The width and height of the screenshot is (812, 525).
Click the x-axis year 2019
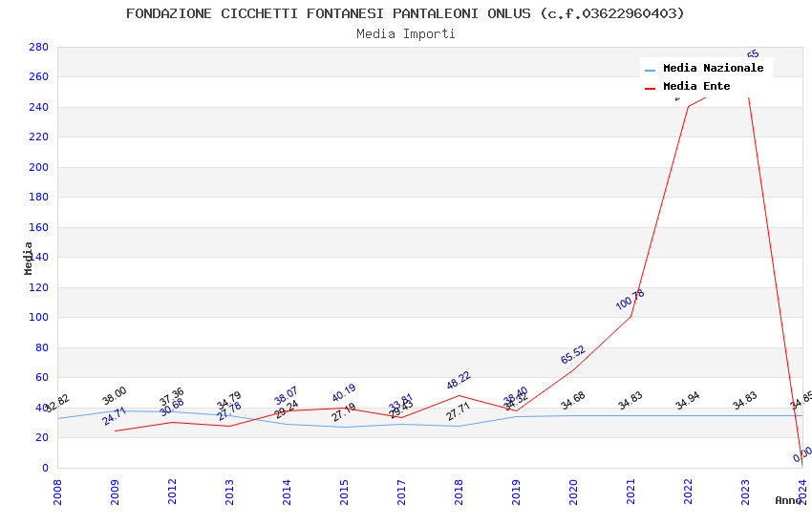516,492
